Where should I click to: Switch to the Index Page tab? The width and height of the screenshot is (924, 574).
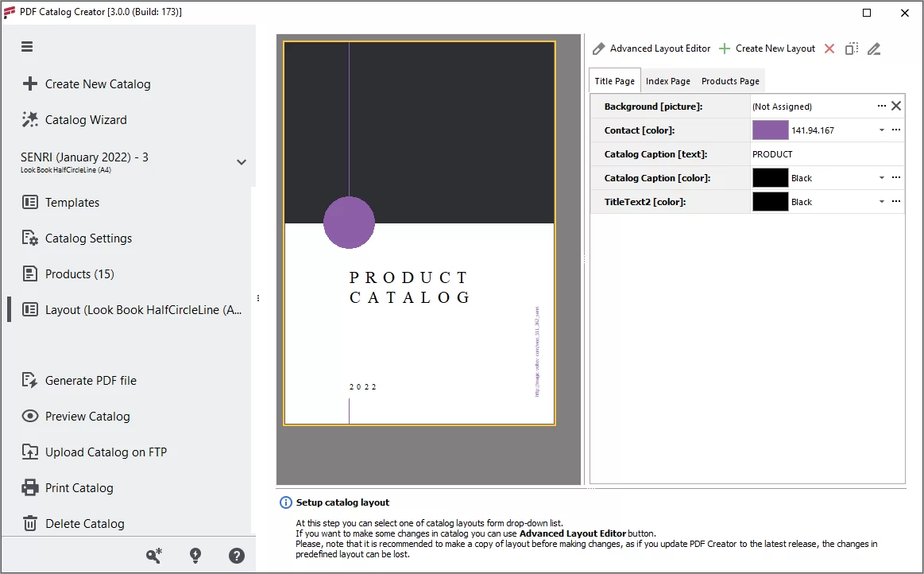point(667,80)
